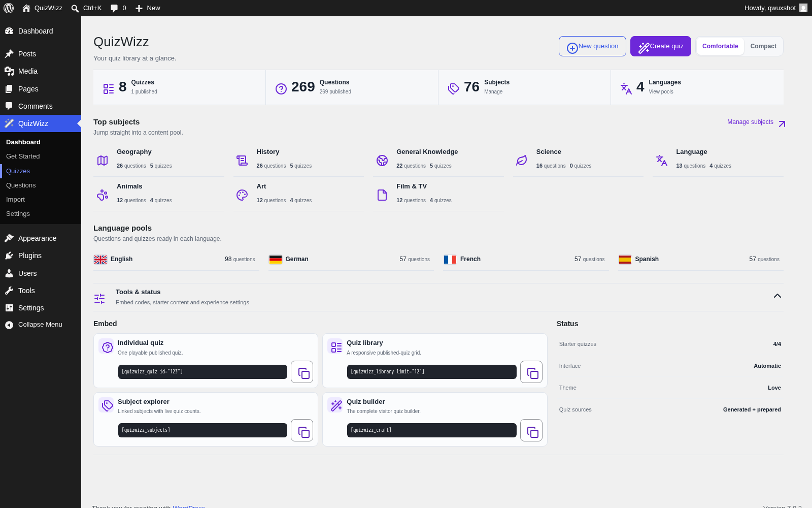Image resolution: width=812 pixels, height=508 pixels.
Task: Open the Spanish language pool
Action: 701,260
